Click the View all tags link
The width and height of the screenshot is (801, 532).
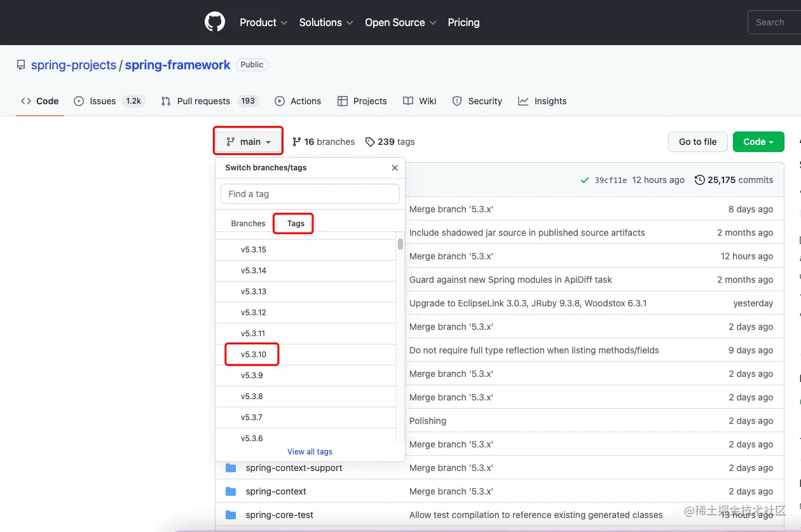pos(310,452)
